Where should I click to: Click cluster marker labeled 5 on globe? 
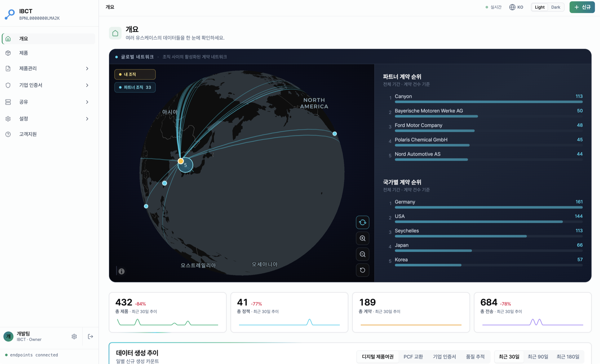(x=186, y=165)
